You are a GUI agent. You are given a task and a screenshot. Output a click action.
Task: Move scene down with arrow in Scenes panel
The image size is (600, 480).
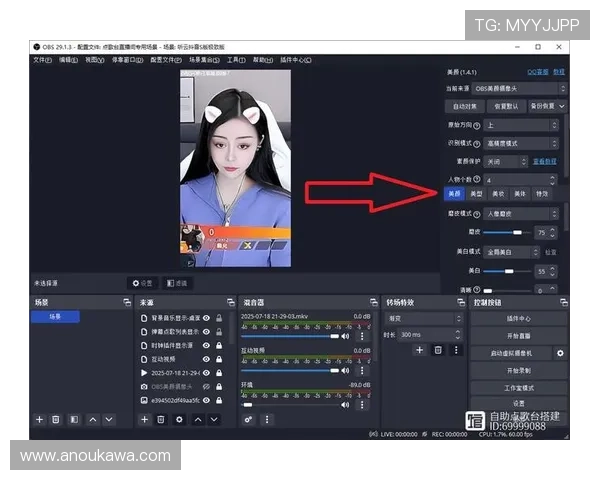click(109, 420)
